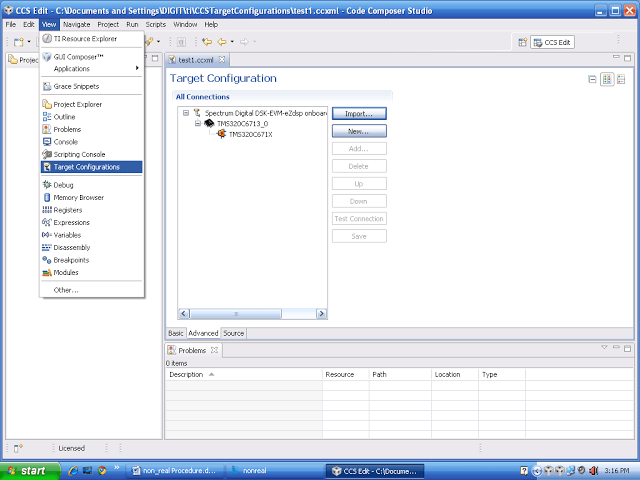Click the Add... button
This screenshot has width=640, height=480.
click(359, 149)
